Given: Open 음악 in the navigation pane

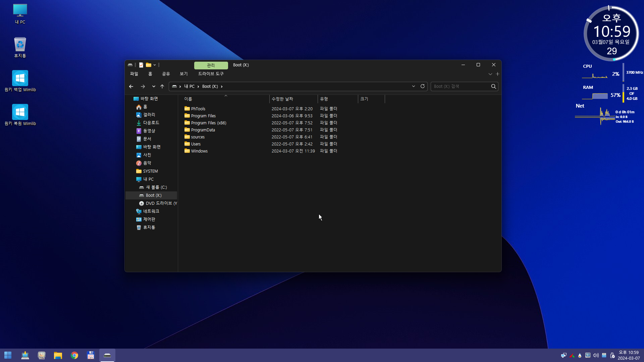Looking at the screenshot, I should click(144, 163).
